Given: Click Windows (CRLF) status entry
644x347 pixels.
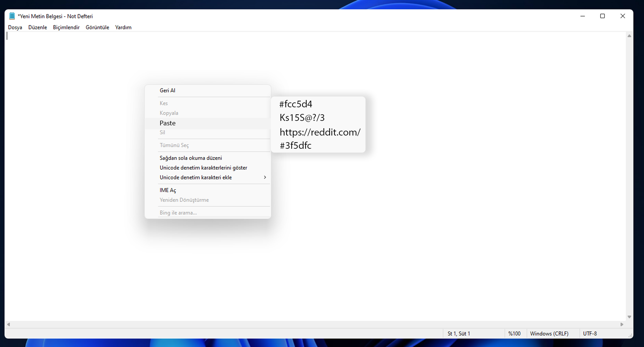Looking at the screenshot, I should [549, 333].
